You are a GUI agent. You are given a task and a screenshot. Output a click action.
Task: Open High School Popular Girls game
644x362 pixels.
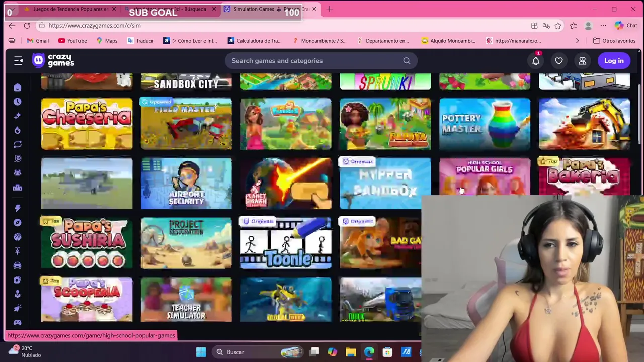point(485,176)
